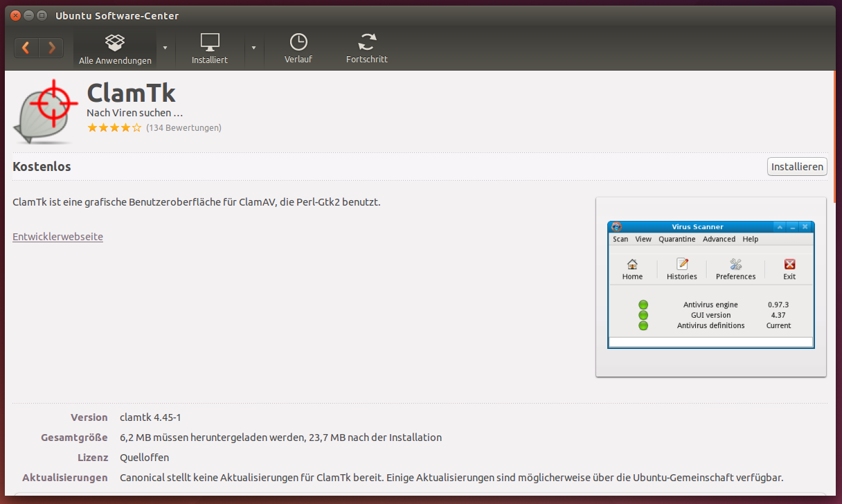
Task: Open Alle Anwendungen view
Action: pos(115,48)
